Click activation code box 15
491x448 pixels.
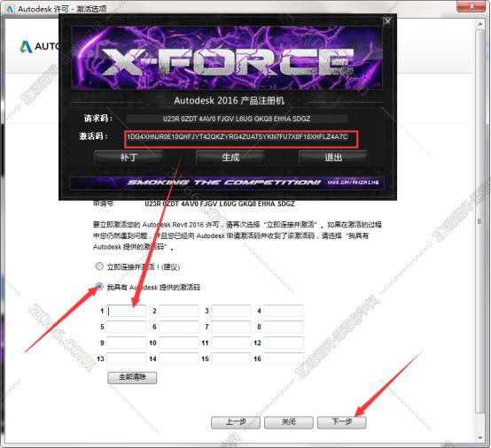coord(231,359)
